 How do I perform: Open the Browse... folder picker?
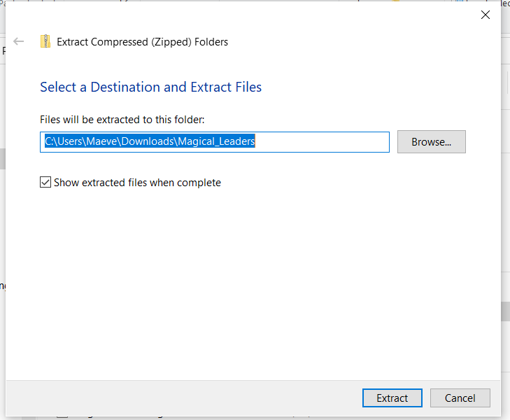[431, 142]
